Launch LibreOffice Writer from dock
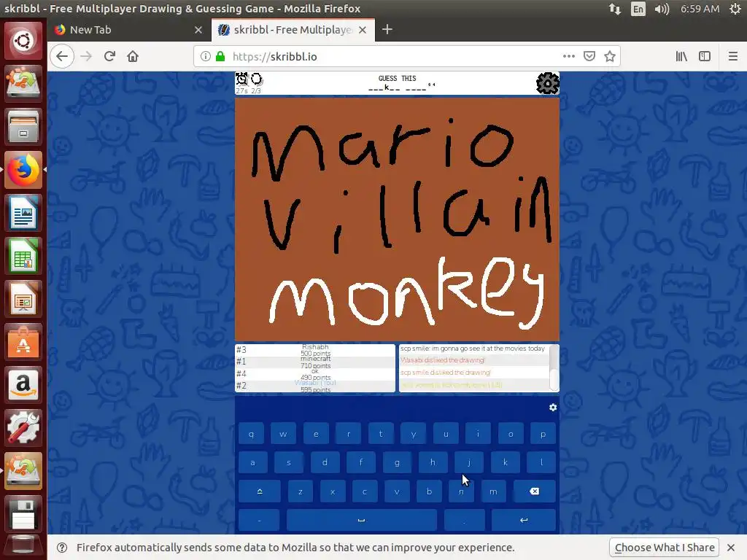 [23, 213]
